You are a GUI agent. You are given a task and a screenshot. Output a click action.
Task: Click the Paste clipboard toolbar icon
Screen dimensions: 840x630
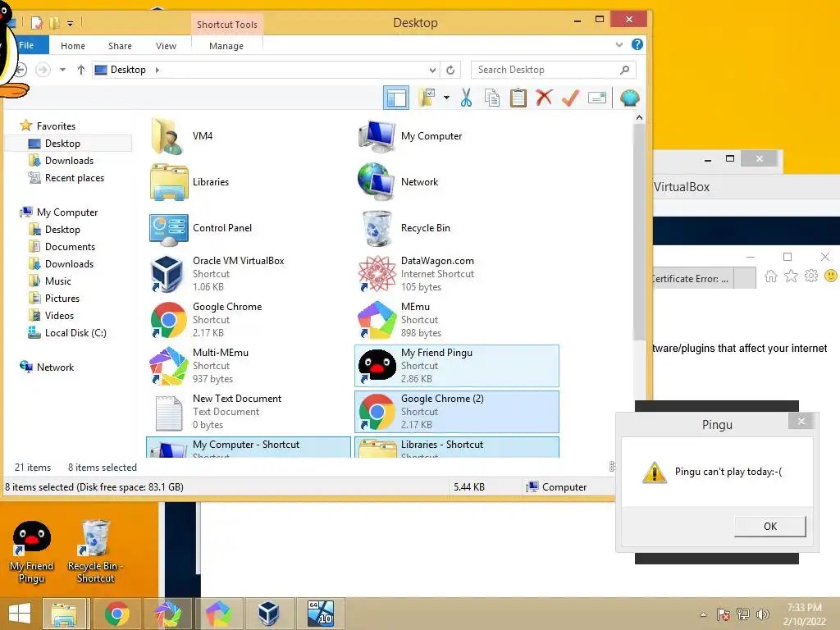tap(518, 98)
